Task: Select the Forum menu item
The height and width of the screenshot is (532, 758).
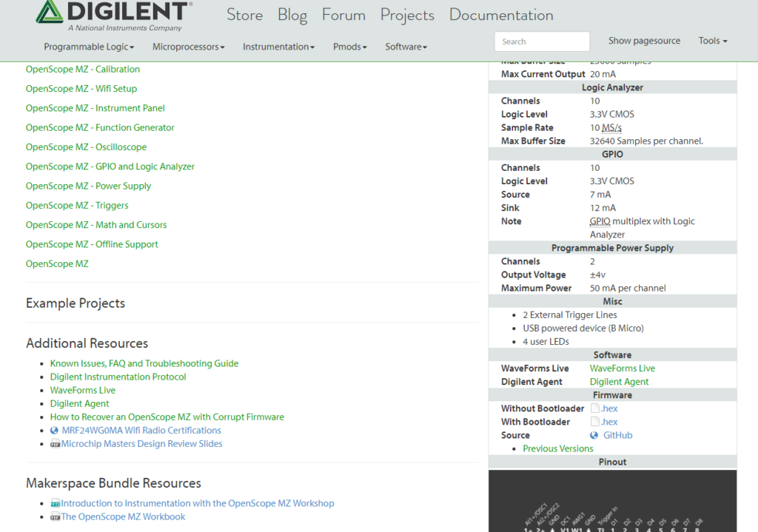Action: tap(343, 15)
